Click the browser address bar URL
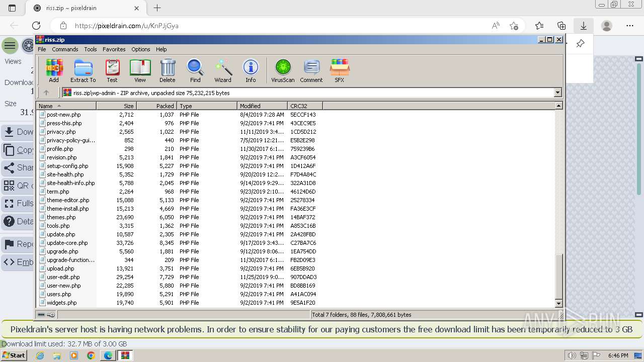This screenshot has width=644, height=362. click(x=127, y=26)
